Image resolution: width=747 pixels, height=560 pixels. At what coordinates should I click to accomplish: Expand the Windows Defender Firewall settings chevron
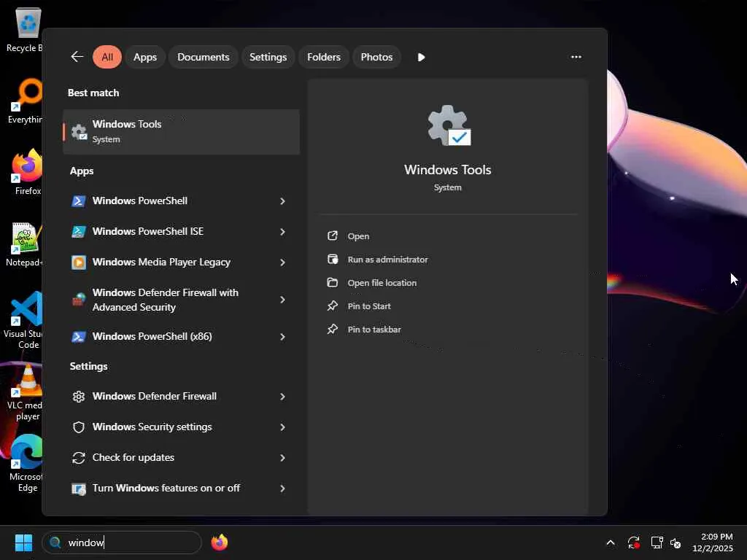coord(282,396)
